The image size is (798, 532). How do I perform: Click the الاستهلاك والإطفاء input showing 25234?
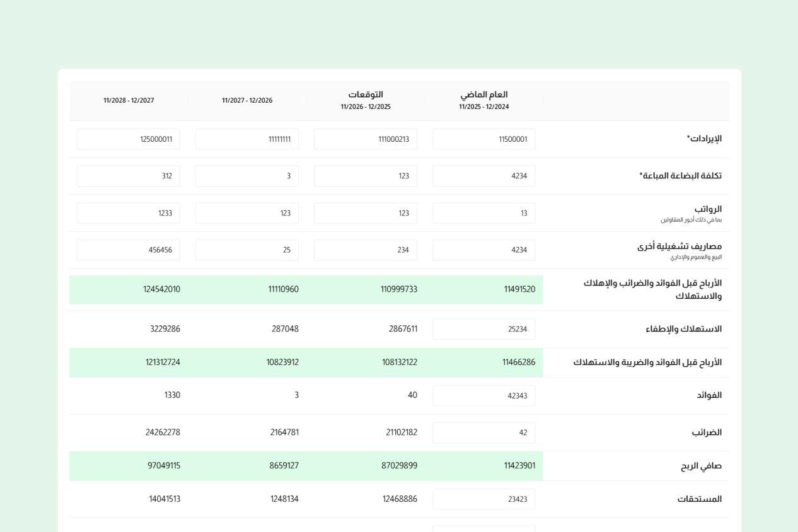483,329
